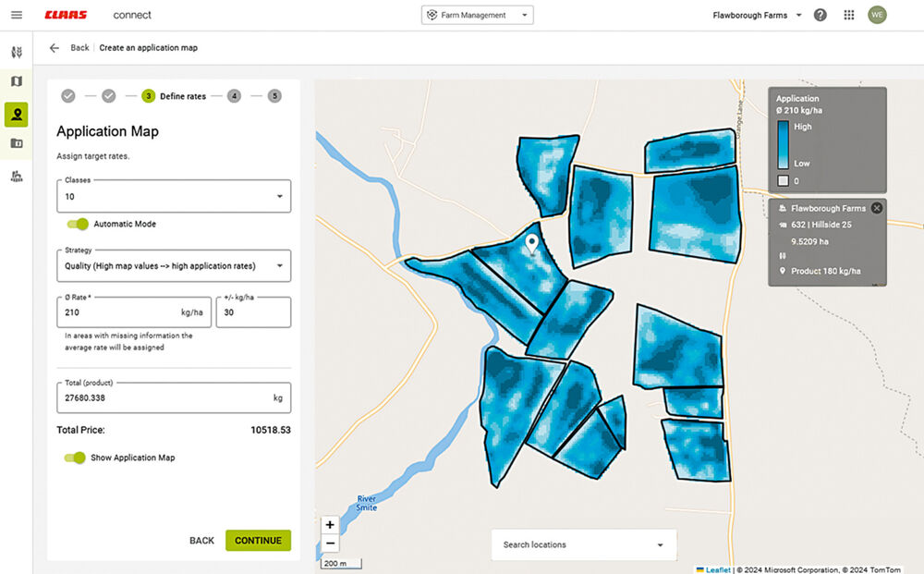Open the Farm Management module dropdown
Image resolution: width=924 pixels, height=574 pixels.
tap(478, 16)
